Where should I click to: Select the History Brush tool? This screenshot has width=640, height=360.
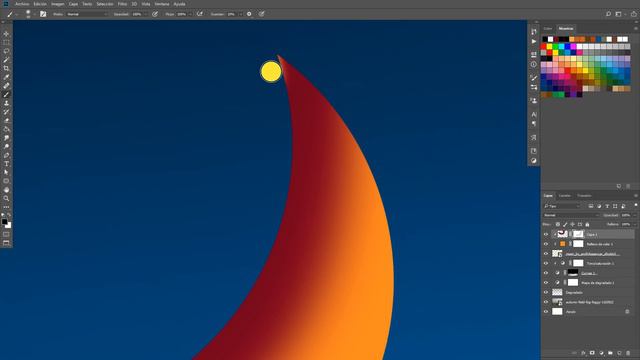[6, 112]
